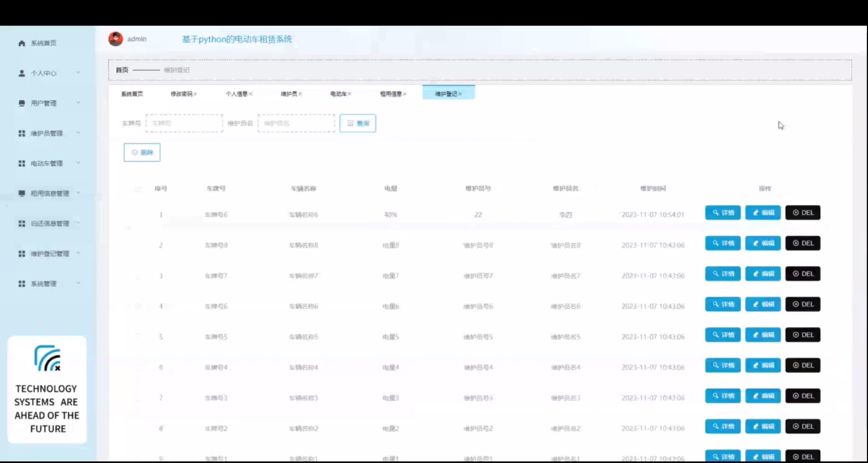Select all rows with header checkbox
Viewport: 868px width, 463px height.
(x=138, y=189)
